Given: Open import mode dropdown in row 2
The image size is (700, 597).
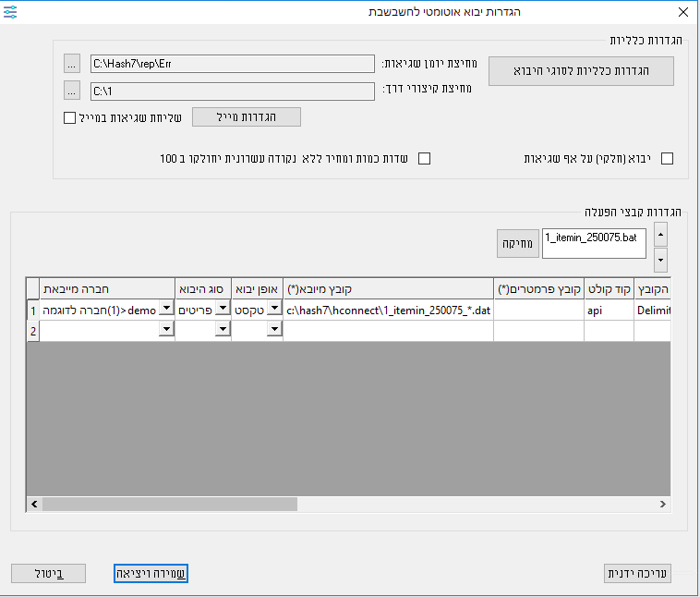Looking at the screenshot, I should [x=275, y=329].
